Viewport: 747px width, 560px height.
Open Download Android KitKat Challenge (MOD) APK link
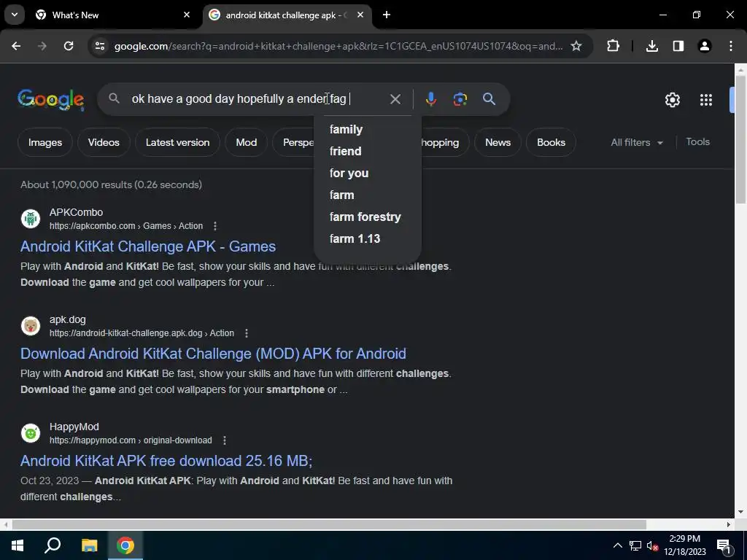coord(213,354)
